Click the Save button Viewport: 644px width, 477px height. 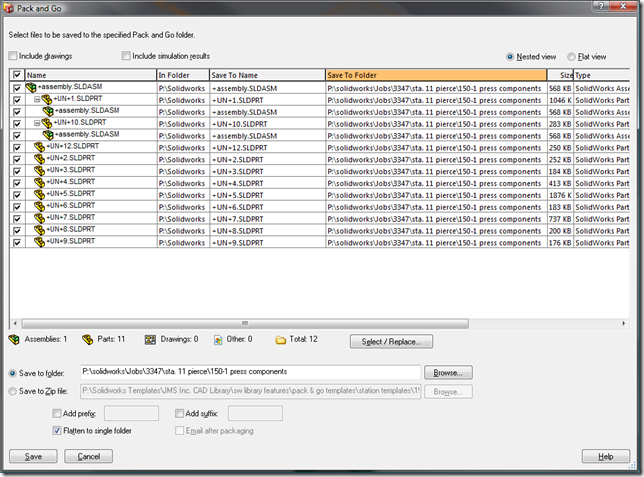coord(33,456)
